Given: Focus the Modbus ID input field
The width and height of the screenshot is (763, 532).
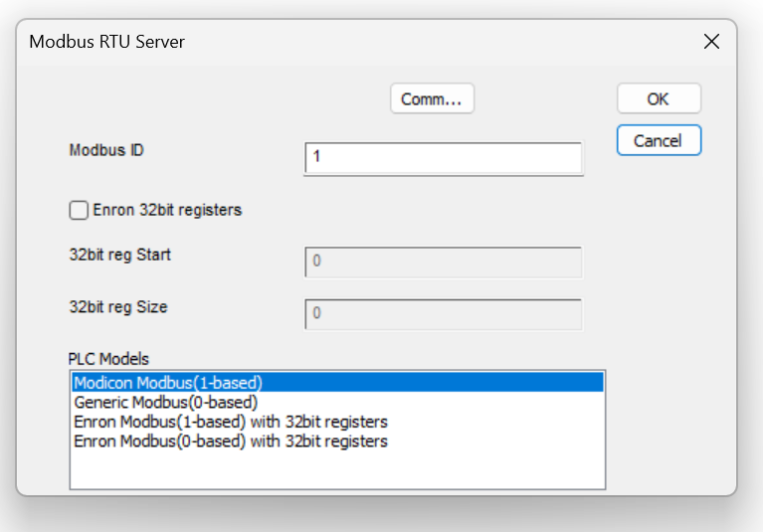Looking at the screenshot, I should pyautogui.click(x=444, y=158).
